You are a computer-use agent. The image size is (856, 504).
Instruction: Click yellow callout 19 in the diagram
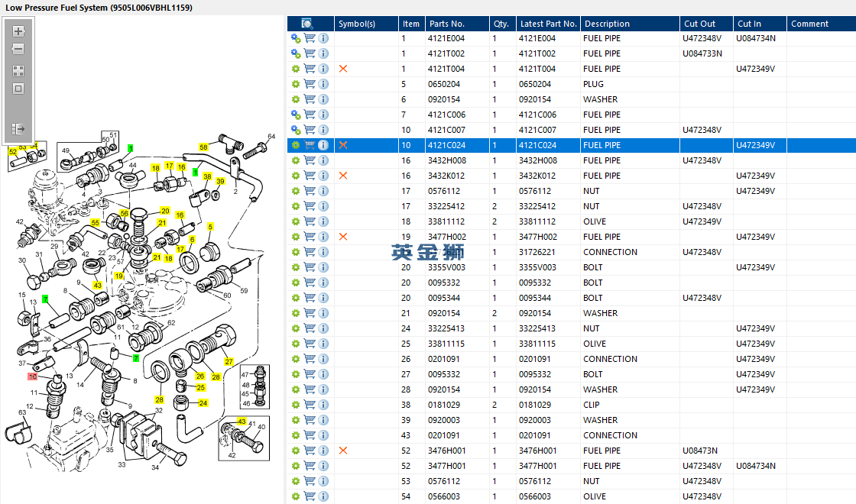119,276
